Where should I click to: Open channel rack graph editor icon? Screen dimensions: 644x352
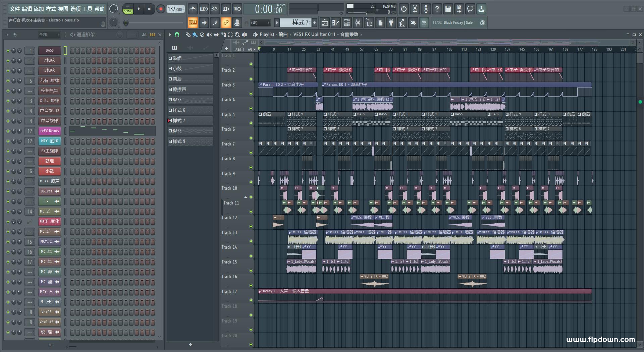[145, 35]
